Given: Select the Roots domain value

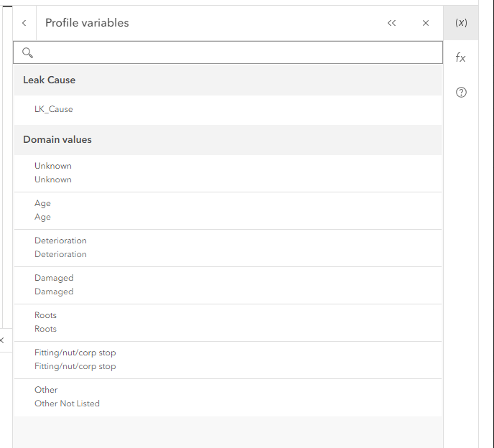Looking at the screenshot, I should (45, 322).
